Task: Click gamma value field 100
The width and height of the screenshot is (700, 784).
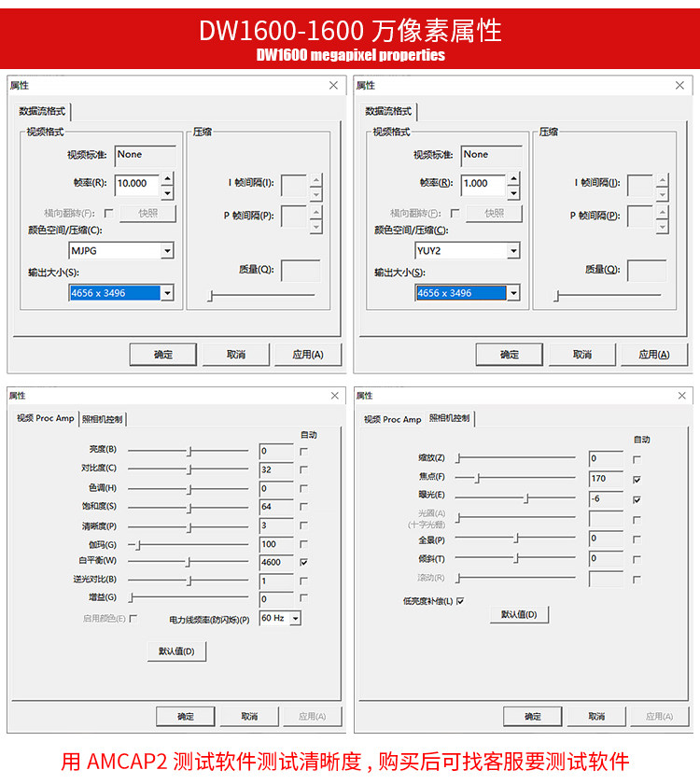Action: tap(276, 544)
